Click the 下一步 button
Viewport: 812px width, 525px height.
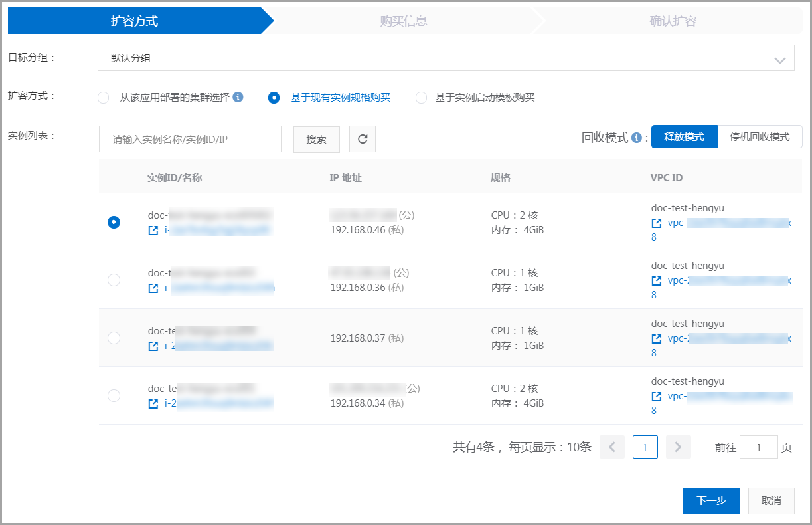(x=711, y=501)
